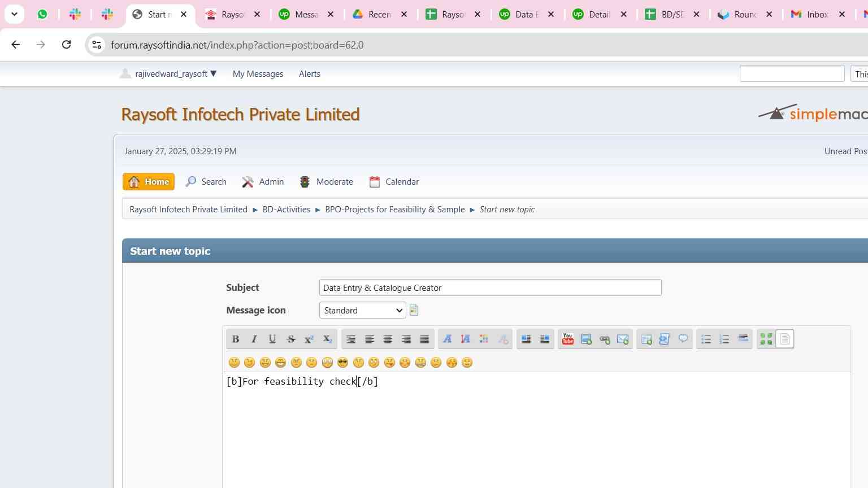Insert the cool sunglasses emoticon
The height and width of the screenshot is (488, 868).
342,363
